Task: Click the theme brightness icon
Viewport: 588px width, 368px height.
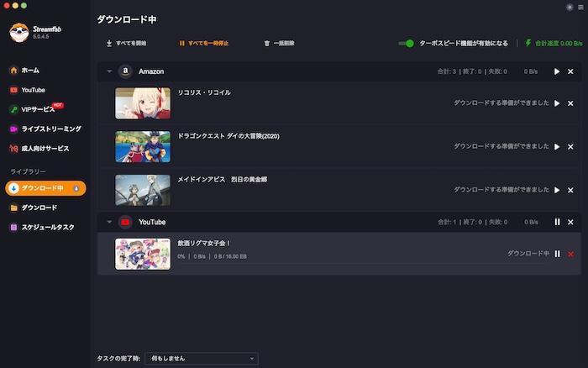Action: click(570, 7)
